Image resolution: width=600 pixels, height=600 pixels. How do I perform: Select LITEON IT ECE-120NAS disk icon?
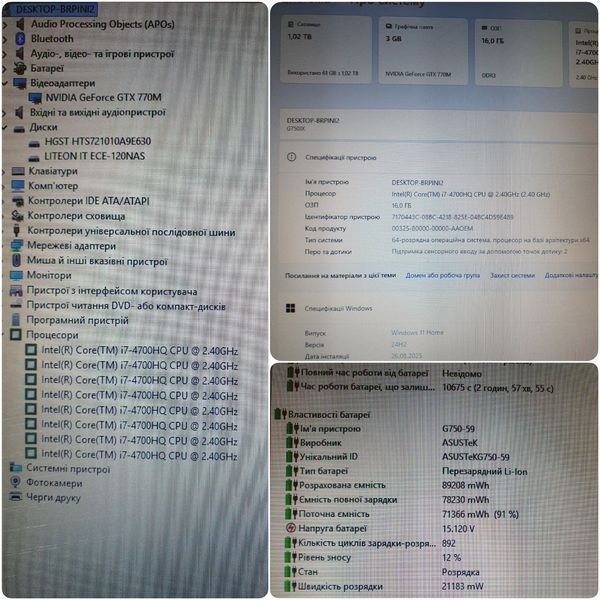click(34, 158)
